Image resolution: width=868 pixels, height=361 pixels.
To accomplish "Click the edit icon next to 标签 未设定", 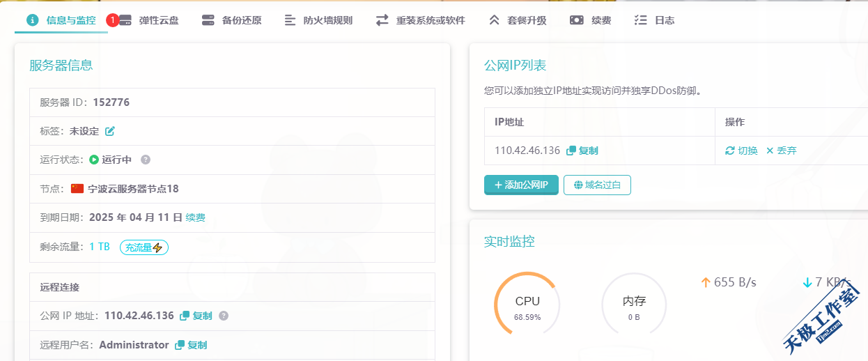I will (x=110, y=131).
